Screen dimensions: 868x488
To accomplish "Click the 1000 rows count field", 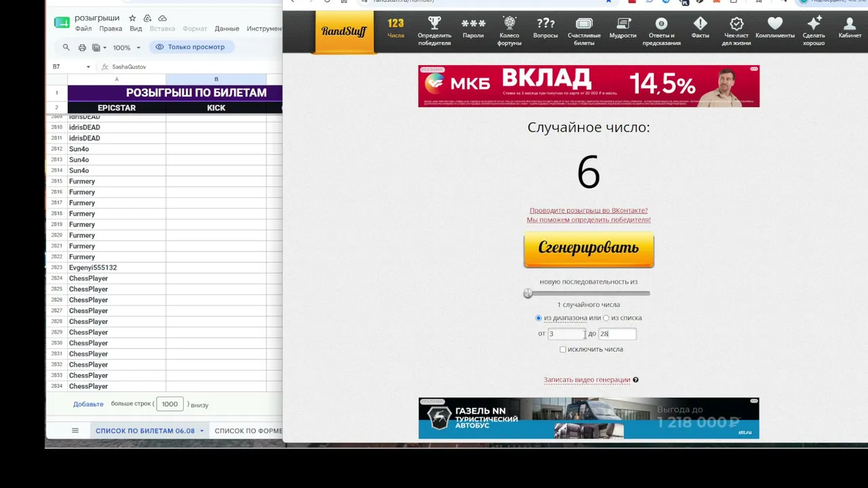I will pyautogui.click(x=170, y=404).
